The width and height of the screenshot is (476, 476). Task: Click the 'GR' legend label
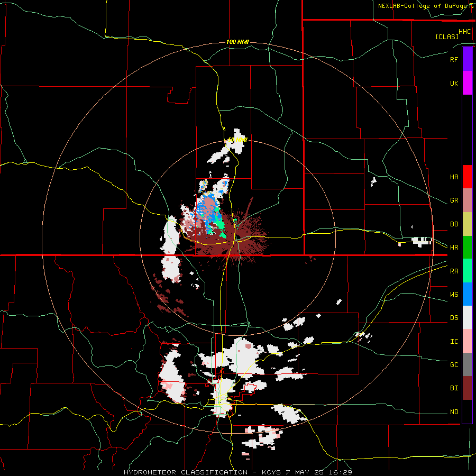tap(454, 200)
